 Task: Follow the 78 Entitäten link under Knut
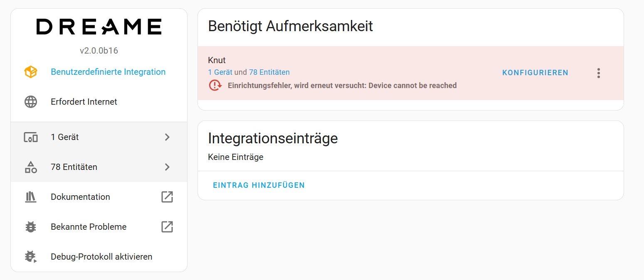pyautogui.click(x=269, y=72)
